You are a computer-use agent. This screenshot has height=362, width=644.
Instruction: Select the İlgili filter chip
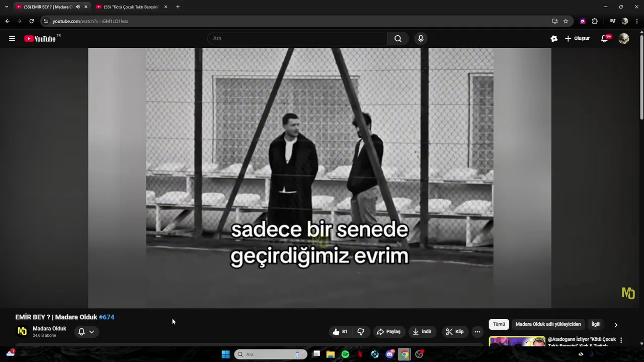[x=596, y=324]
